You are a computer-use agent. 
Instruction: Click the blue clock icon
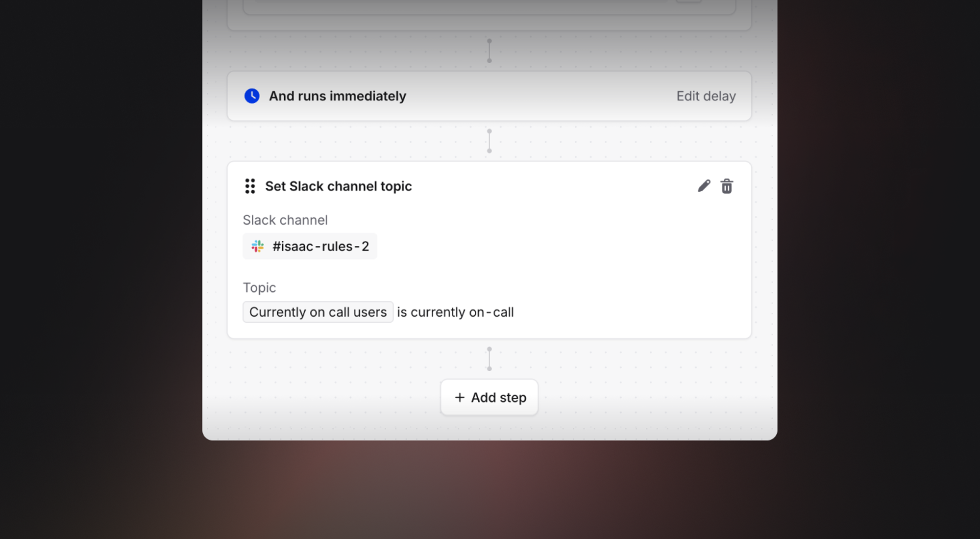point(252,96)
